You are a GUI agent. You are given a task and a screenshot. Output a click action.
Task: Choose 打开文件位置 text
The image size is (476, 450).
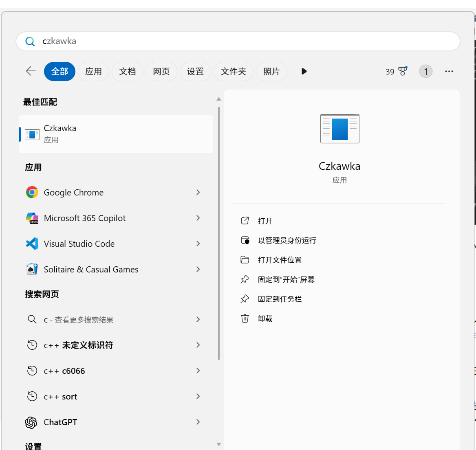(x=280, y=260)
